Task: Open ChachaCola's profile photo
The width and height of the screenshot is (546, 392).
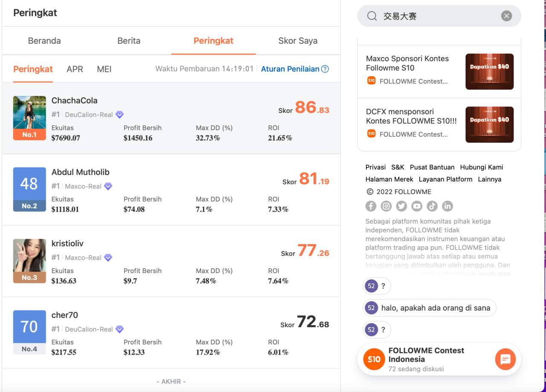Action: click(29, 118)
